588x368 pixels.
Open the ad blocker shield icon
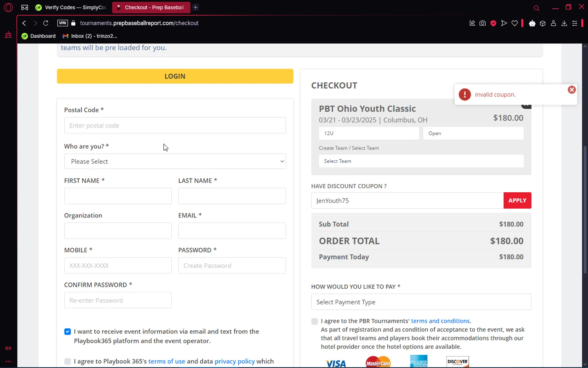494,23
